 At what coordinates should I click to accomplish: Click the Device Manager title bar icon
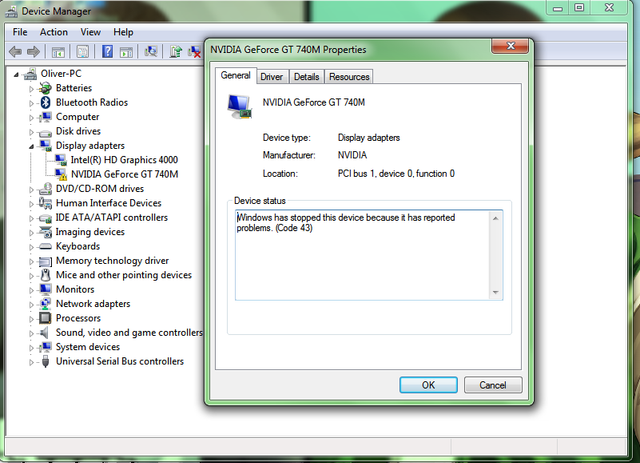(x=11, y=11)
